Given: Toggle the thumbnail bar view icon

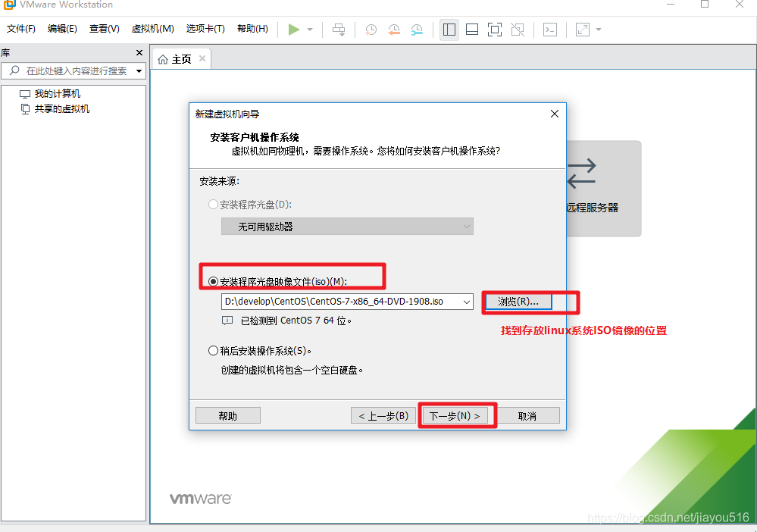Looking at the screenshot, I should (x=471, y=30).
